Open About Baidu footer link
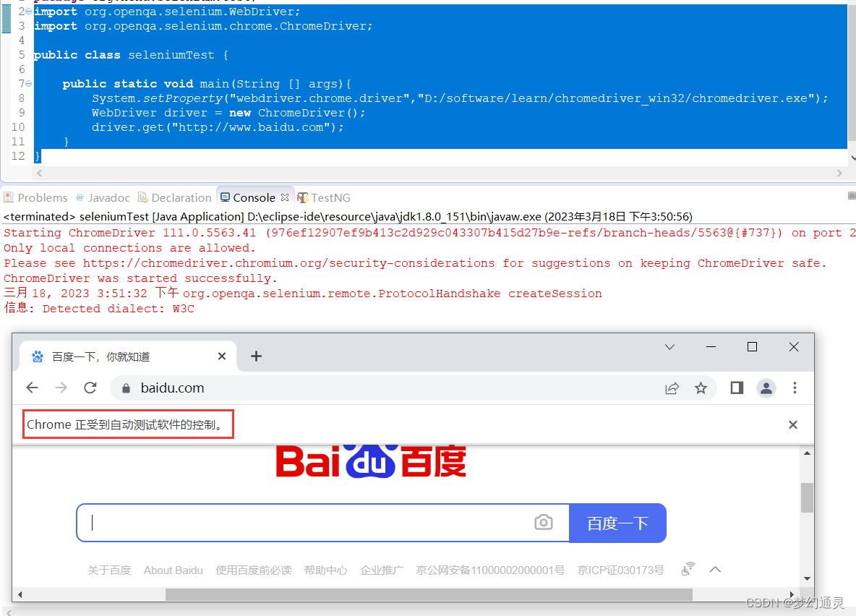 [x=173, y=570]
